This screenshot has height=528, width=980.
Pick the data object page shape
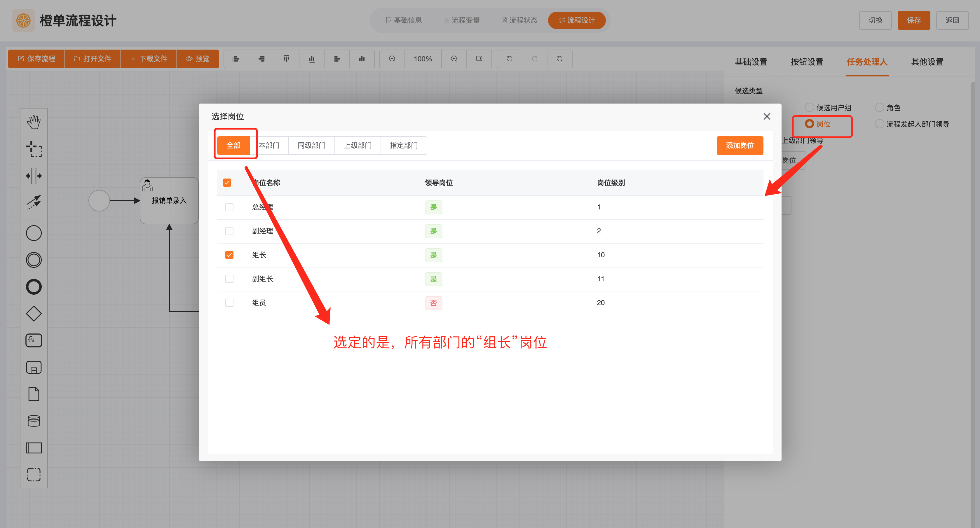[x=34, y=394]
